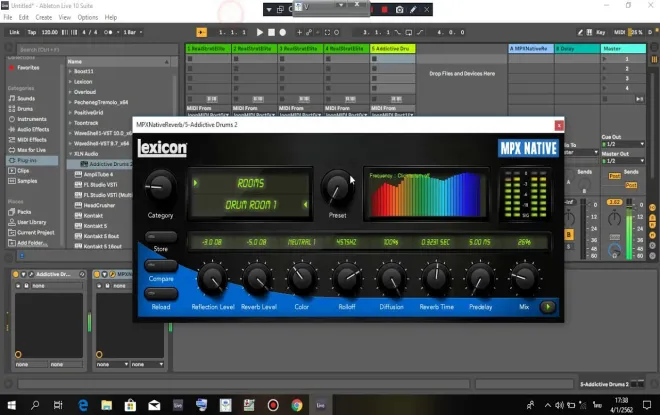This screenshot has height=415, width=660.
Task: Click the 120.00 tempo field
Action: tap(50, 32)
